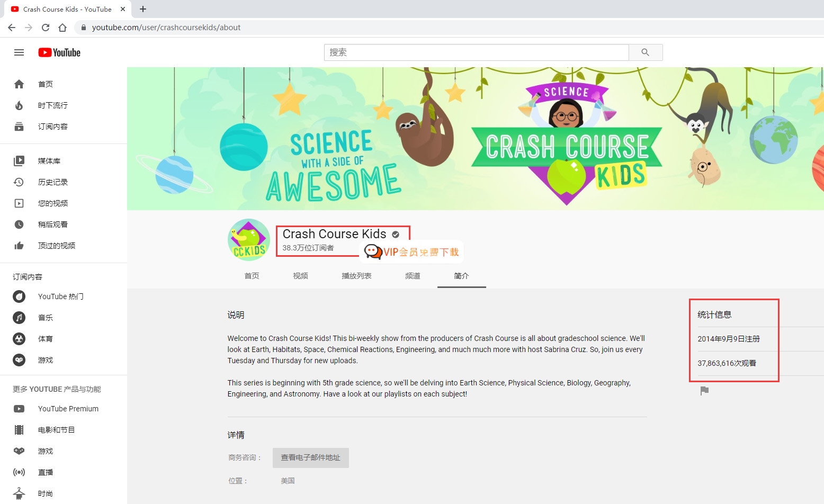This screenshot has width=824, height=504.
Task: Click the 美国 location value
Action: pyautogui.click(x=288, y=481)
